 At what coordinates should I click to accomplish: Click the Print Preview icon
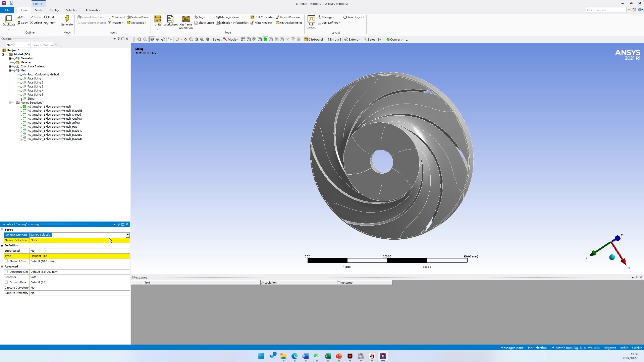[x=261, y=23]
